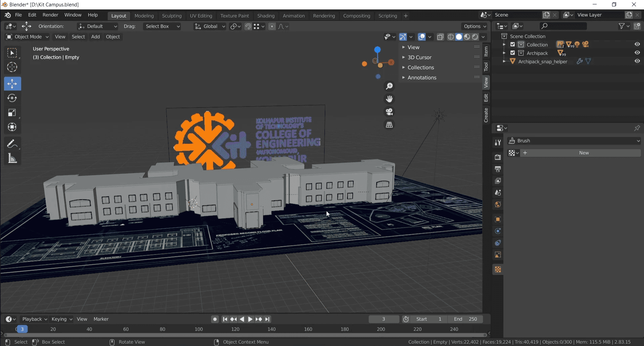Switch to the UV Editing workspace tab
The height and width of the screenshot is (346, 644).
tap(201, 16)
